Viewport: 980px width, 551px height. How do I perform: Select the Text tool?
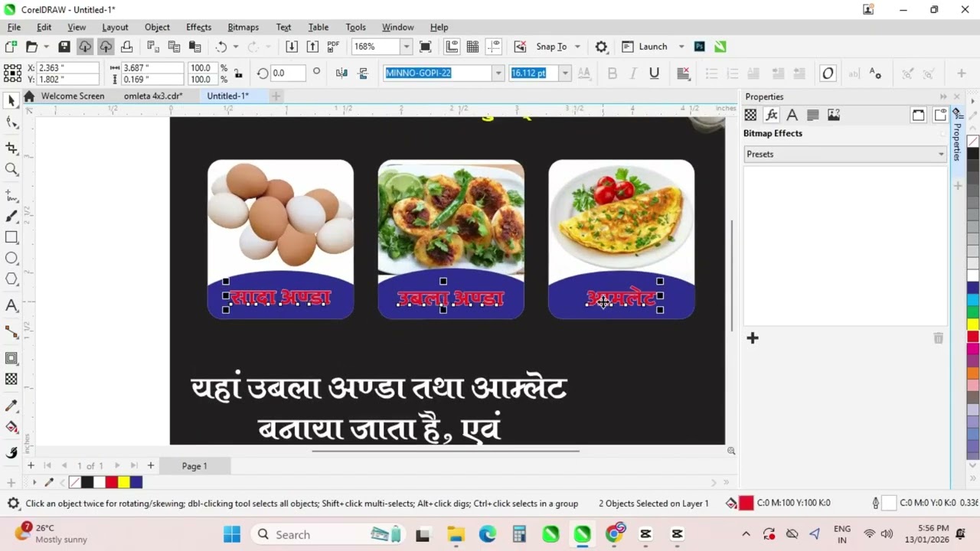[11, 305]
